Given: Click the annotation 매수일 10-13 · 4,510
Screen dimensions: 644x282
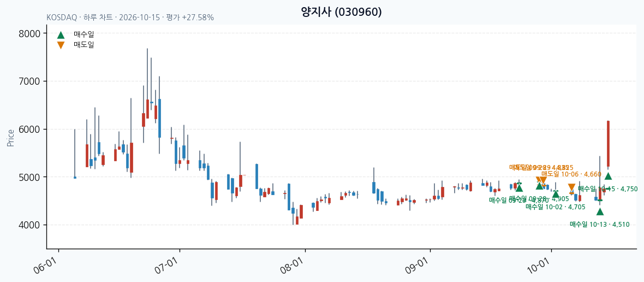Looking at the screenshot, I should [600, 224].
